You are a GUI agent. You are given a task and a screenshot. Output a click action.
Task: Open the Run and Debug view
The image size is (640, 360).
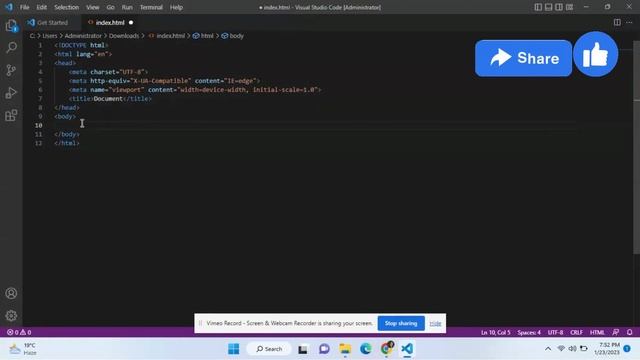[11, 93]
